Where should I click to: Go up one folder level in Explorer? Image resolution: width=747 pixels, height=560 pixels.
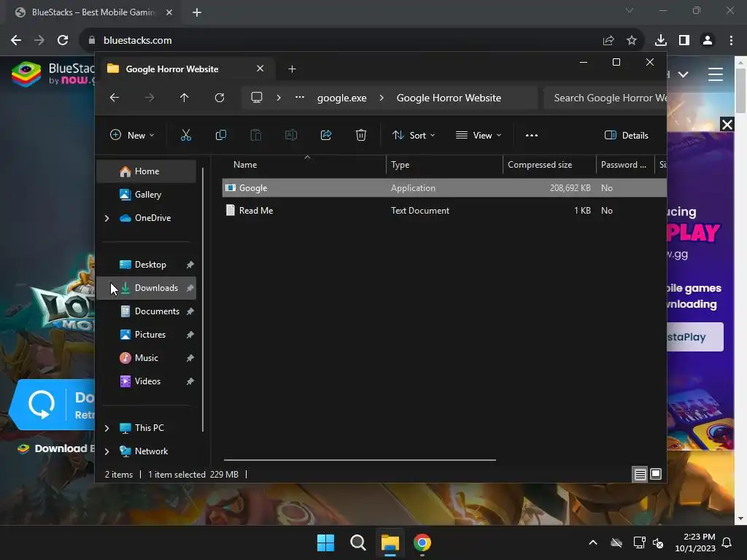pyautogui.click(x=185, y=98)
